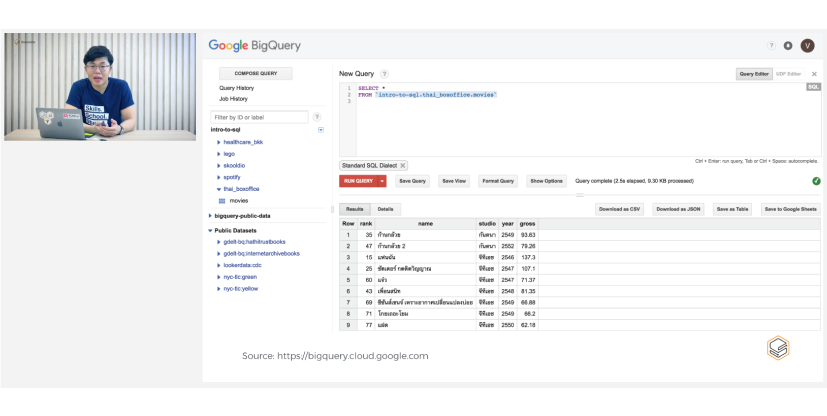Click Download as CSV
The image size is (827, 416).
click(x=619, y=209)
